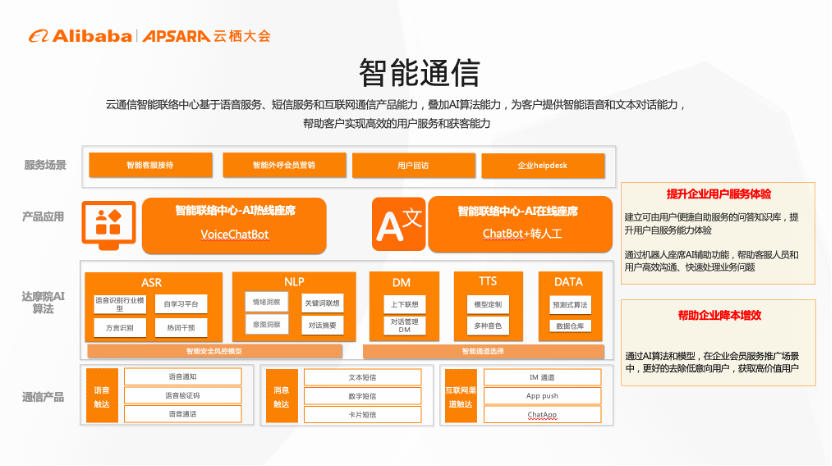
Task: Click 自学习平台 in the ASR panel
Action: click(182, 302)
